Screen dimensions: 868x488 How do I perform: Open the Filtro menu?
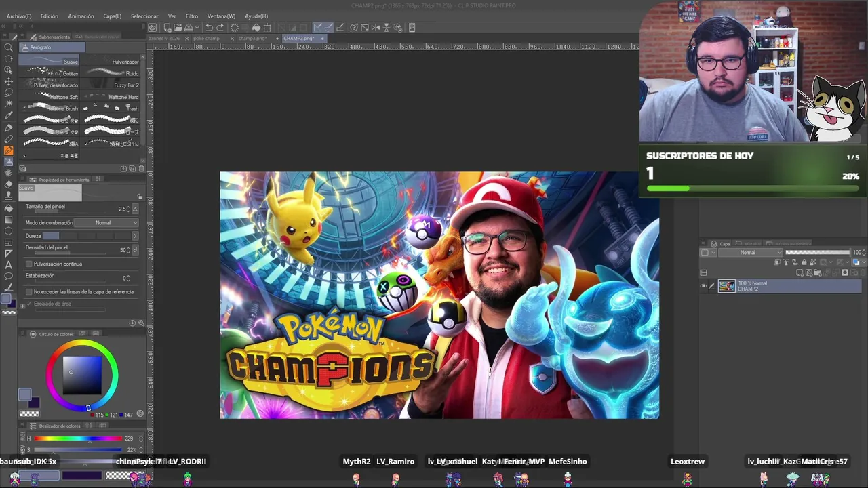coord(192,16)
